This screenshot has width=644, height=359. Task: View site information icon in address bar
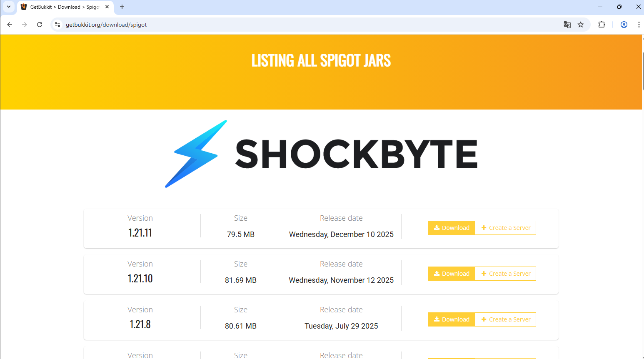click(57, 25)
